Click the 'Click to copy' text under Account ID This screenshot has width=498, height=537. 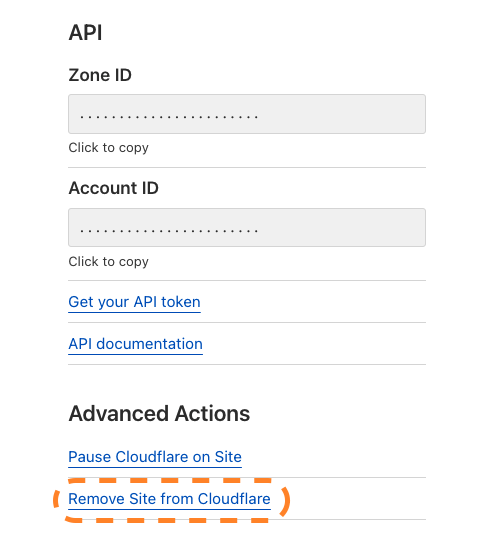coord(109,262)
